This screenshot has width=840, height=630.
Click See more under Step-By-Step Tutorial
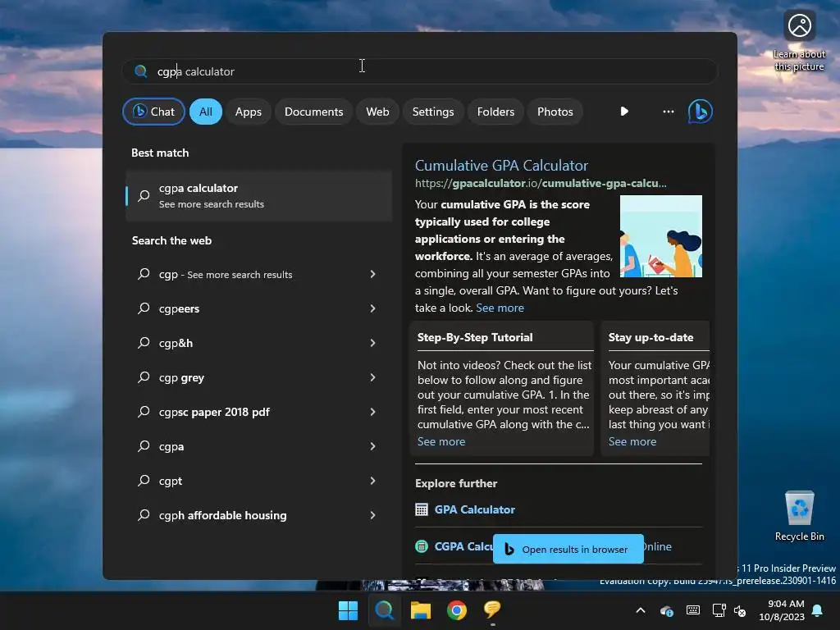pyautogui.click(x=441, y=441)
